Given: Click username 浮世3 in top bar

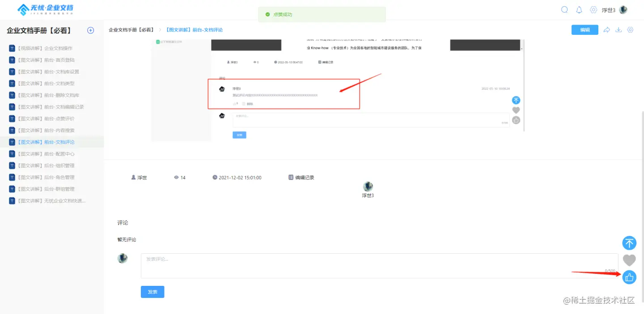Looking at the screenshot, I should click(x=608, y=10).
